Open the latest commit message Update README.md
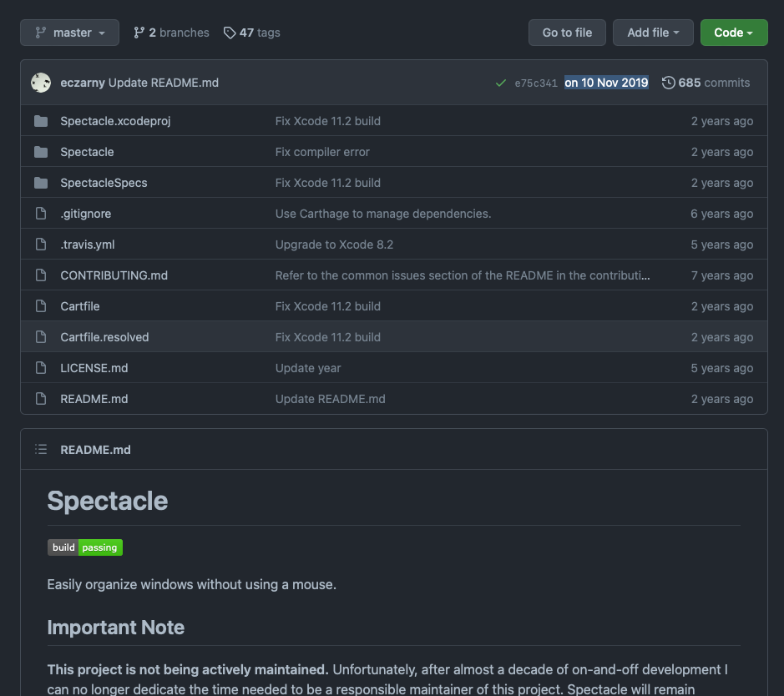 coord(164,83)
